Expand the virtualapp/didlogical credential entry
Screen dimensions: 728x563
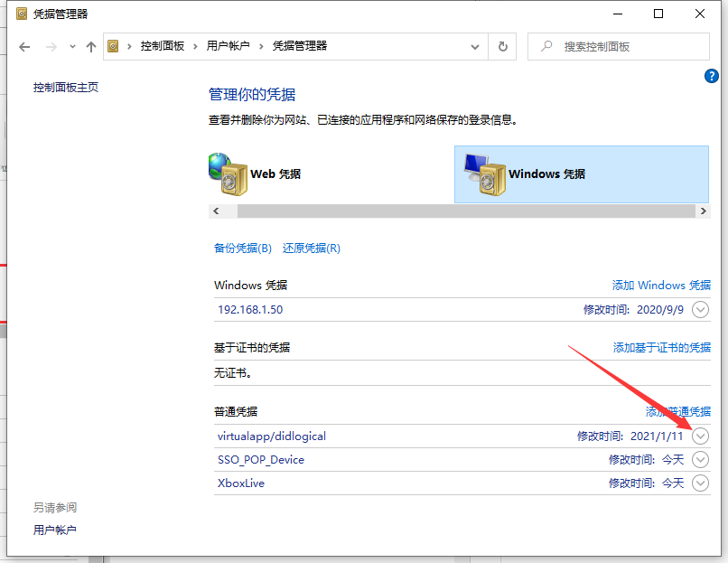point(700,436)
